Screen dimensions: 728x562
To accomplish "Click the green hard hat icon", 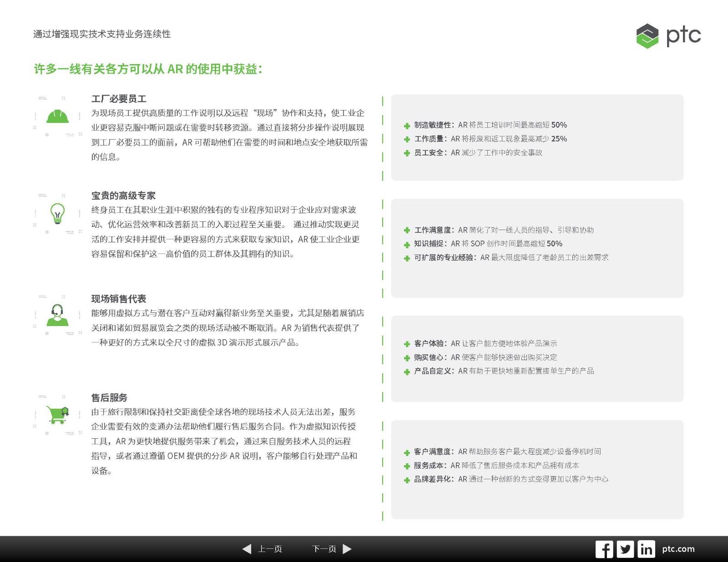I will (x=57, y=117).
